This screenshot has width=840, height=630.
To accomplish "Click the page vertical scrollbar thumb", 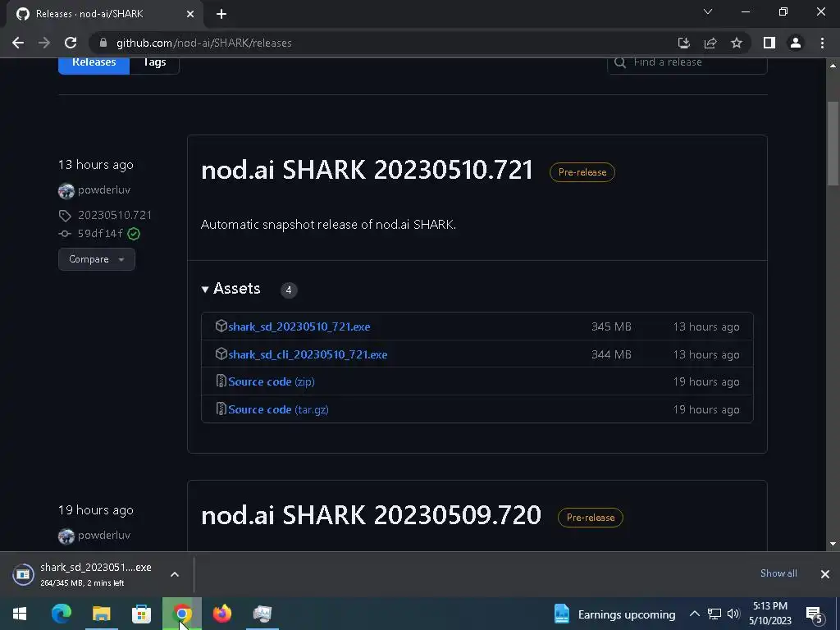I will pyautogui.click(x=833, y=144).
